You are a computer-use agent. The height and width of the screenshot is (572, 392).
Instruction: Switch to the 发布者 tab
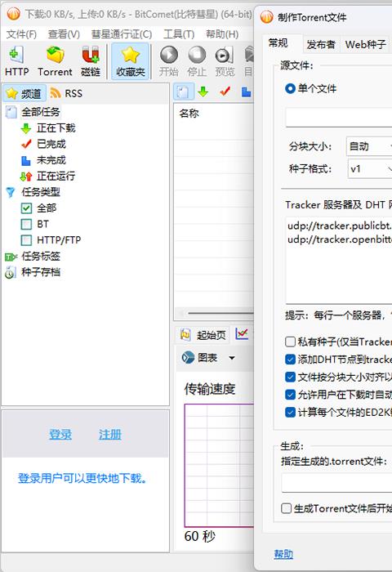[x=321, y=44]
